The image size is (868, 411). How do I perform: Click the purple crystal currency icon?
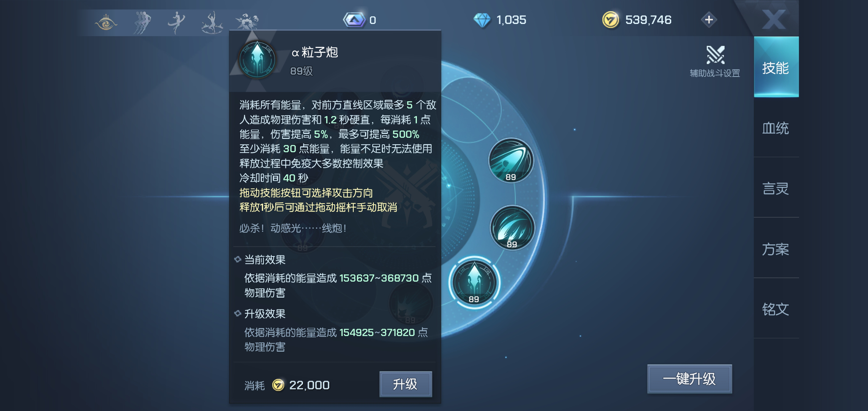tap(354, 20)
